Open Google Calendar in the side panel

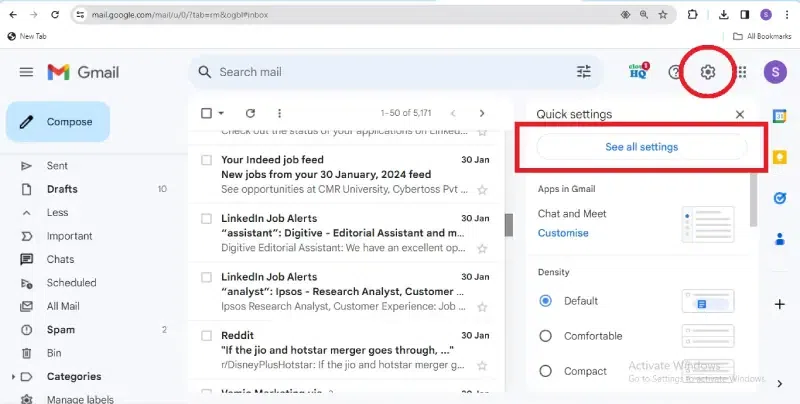click(780, 116)
